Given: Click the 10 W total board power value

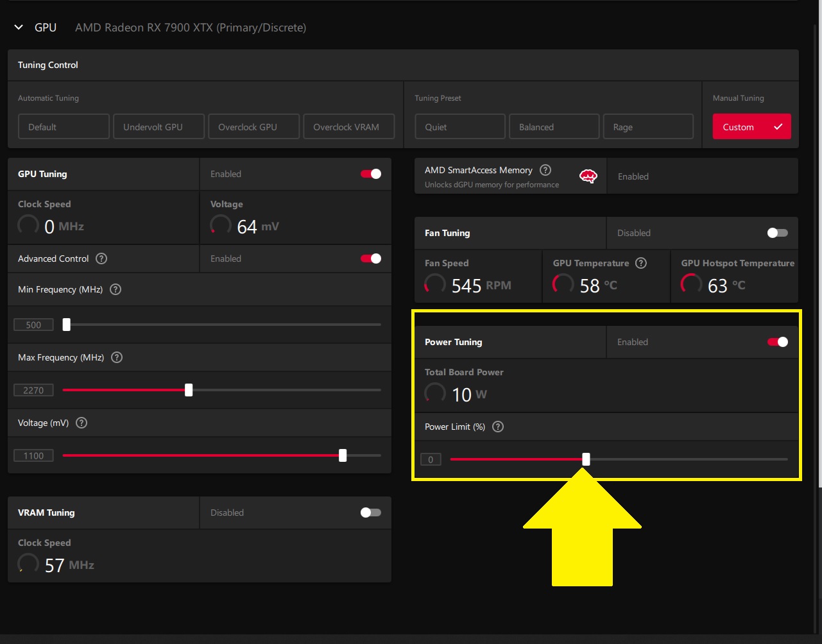Looking at the screenshot, I should 469,394.
